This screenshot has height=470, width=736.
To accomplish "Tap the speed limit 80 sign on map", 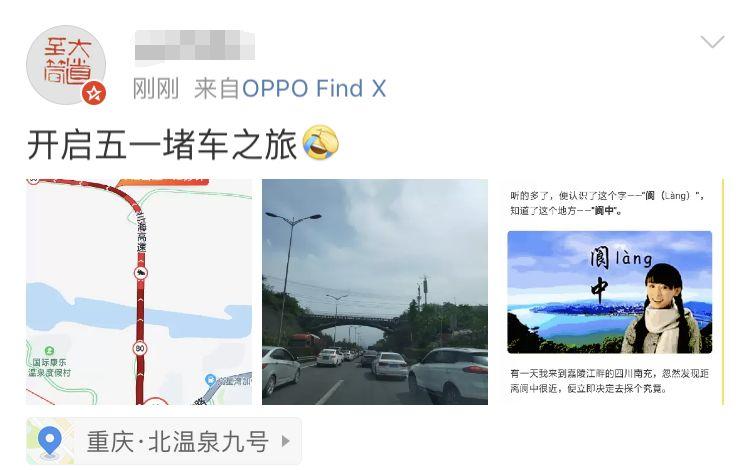I will click(140, 348).
